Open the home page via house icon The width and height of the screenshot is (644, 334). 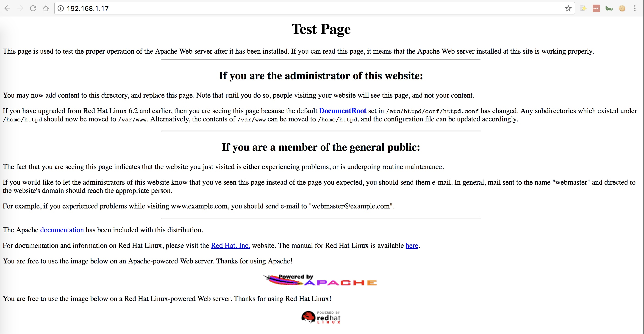click(46, 8)
